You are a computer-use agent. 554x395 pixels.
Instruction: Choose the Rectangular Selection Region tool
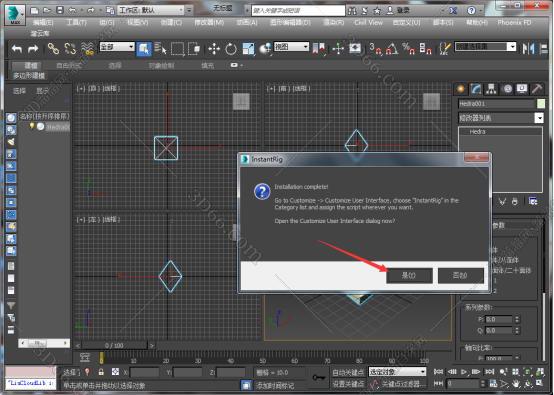[x=177, y=49]
